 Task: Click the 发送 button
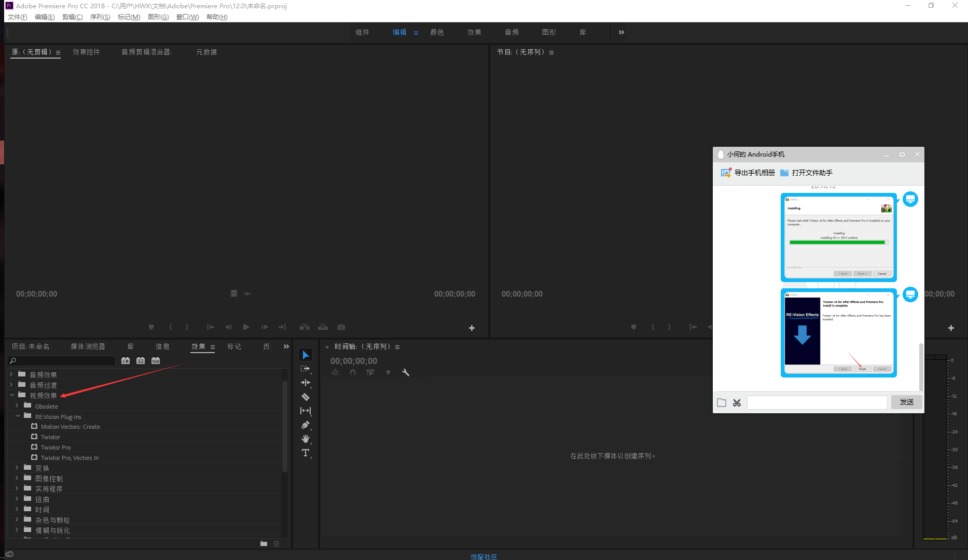[906, 402]
